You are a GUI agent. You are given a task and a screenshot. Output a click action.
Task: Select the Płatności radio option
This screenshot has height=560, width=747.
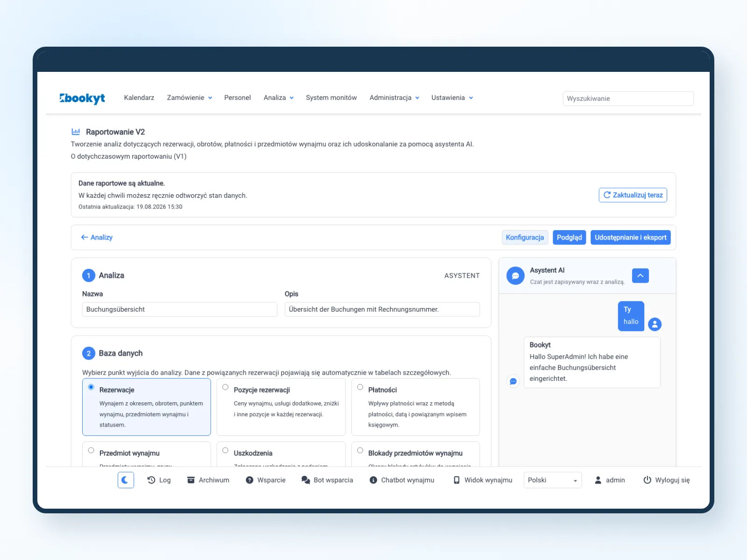tap(360, 387)
